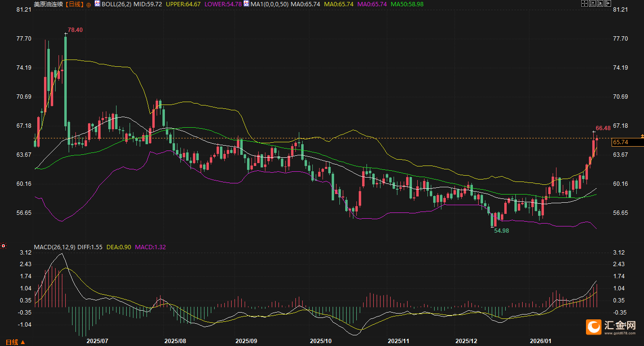The width and height of the screenshot is (644, 346).
Task: Open the MA1(0,0,0,50) indicator parameters
Action: click(271, 4)
